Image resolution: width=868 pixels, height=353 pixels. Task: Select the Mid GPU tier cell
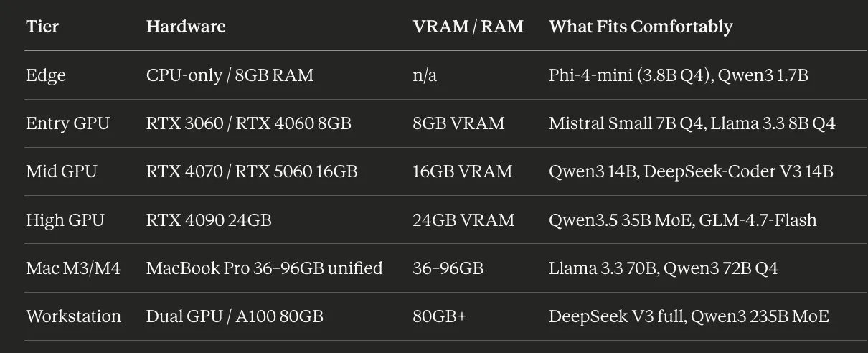[61, 171]
